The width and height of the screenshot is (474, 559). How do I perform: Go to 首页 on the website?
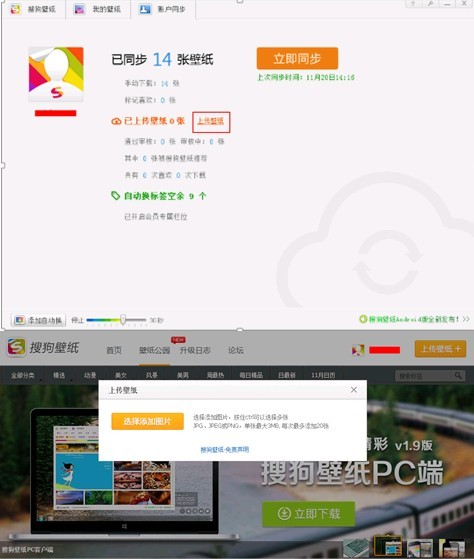pyautogui.click(x=114, y=350)
